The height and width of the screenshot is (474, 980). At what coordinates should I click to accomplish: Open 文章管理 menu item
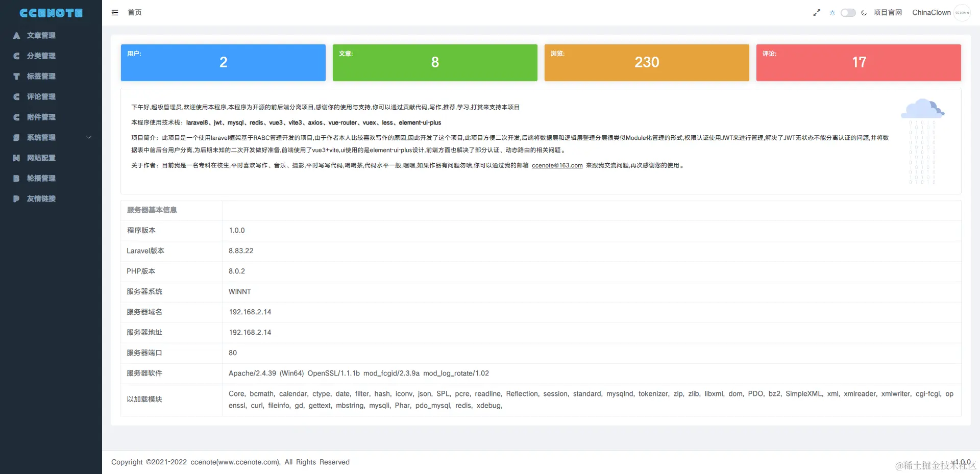(x=51, y=35)
